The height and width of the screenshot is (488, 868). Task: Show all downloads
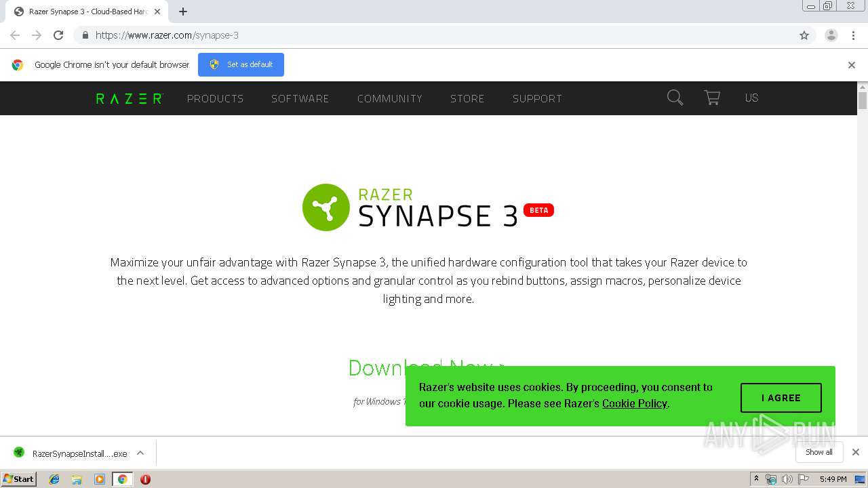pyautogui.click(x=819, y=452)
